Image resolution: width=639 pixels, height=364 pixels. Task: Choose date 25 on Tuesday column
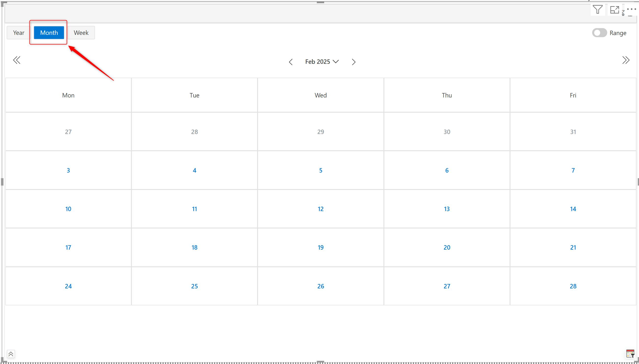pyautogui.click(x=194, y=286)
